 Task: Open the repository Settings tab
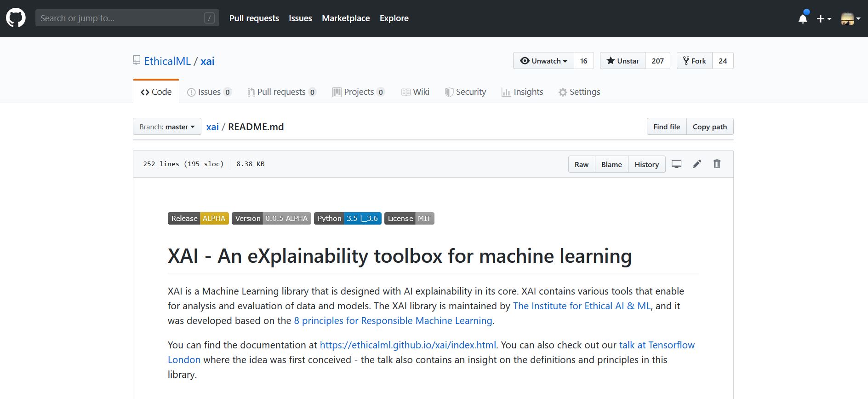pos(579,92)
